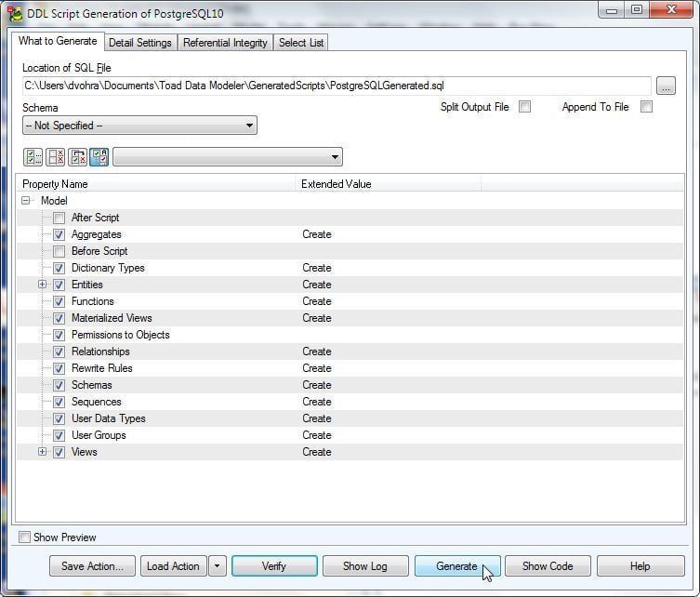Click the Select All checkmarks toolbar icon
700x597 pixels.
click(33, 157)
